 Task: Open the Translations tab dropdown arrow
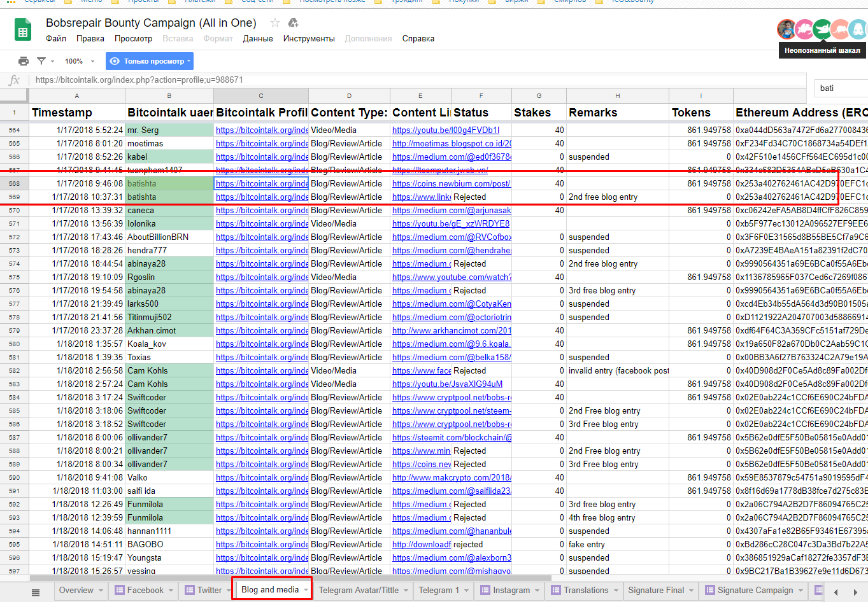(616, 591)
